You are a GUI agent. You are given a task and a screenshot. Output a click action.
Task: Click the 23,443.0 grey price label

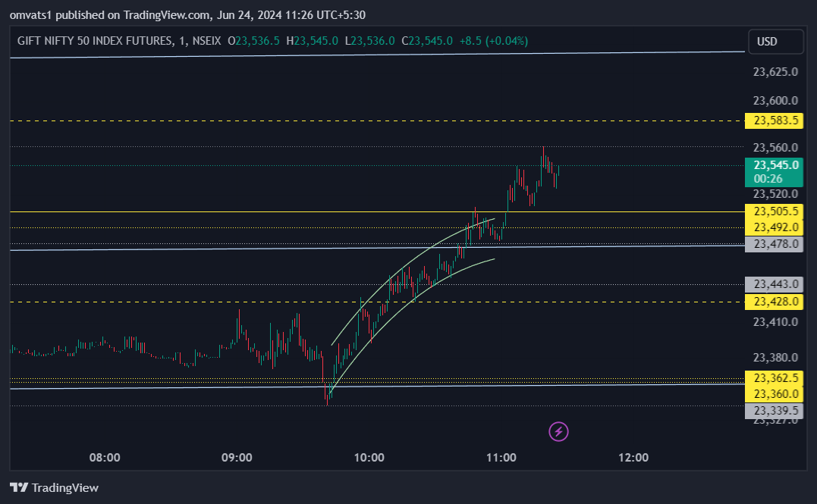775,284
